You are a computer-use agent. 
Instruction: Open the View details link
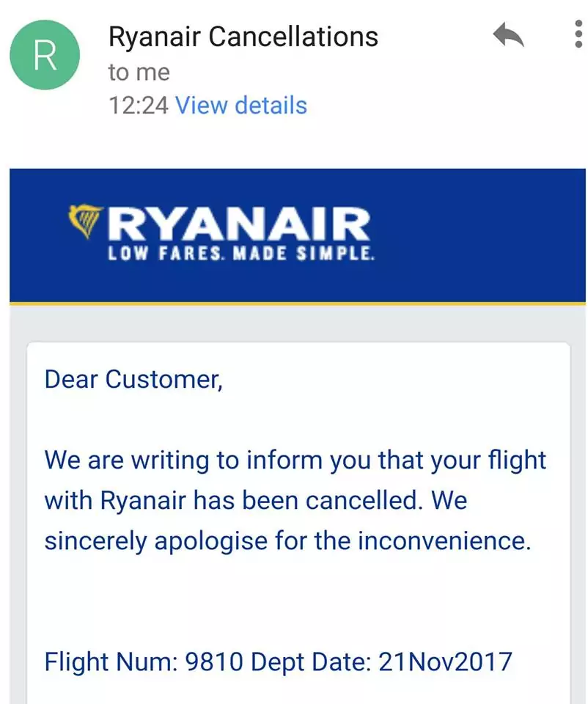pyautogui.click(x=241, y=105)
